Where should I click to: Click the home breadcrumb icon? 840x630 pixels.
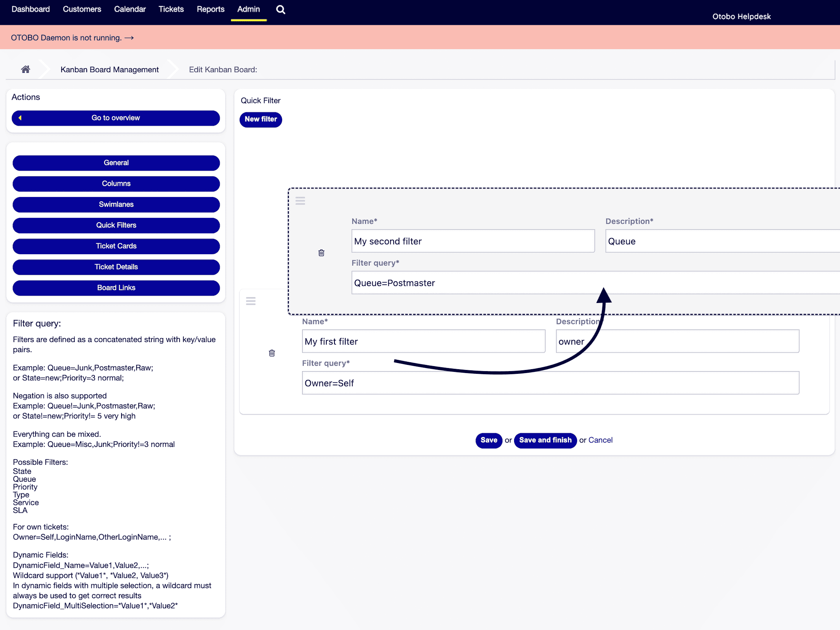click(26, 69)
